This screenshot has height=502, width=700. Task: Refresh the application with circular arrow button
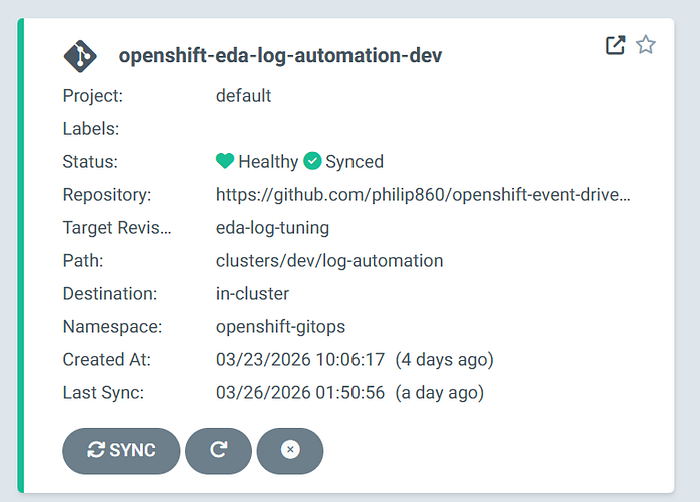[218, 451]
